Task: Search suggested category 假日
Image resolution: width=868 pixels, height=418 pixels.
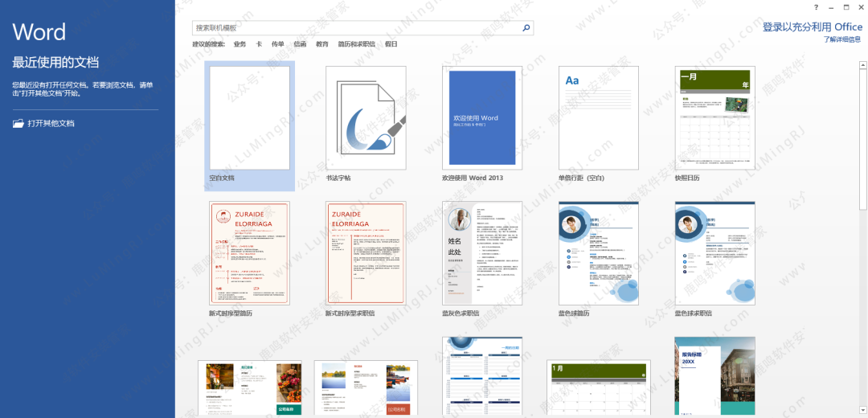Action: pyautogui.click(x=391, y=44)
